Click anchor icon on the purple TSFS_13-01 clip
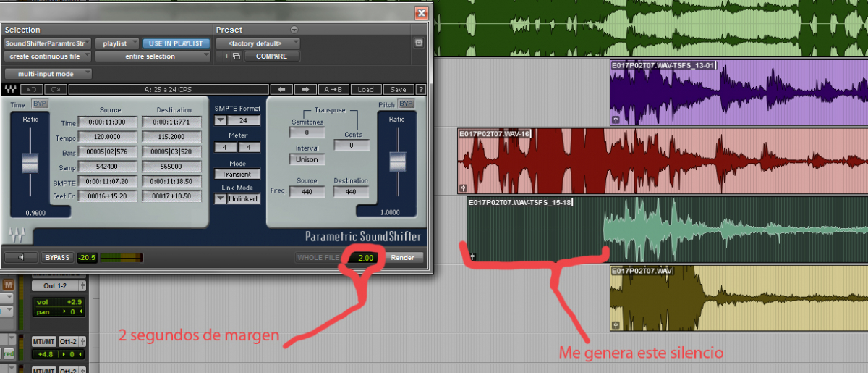 point(616,120)
